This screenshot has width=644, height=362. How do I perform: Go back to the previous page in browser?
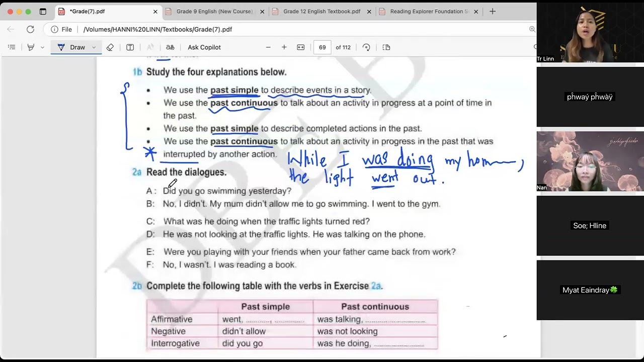[x=11, y=29]
